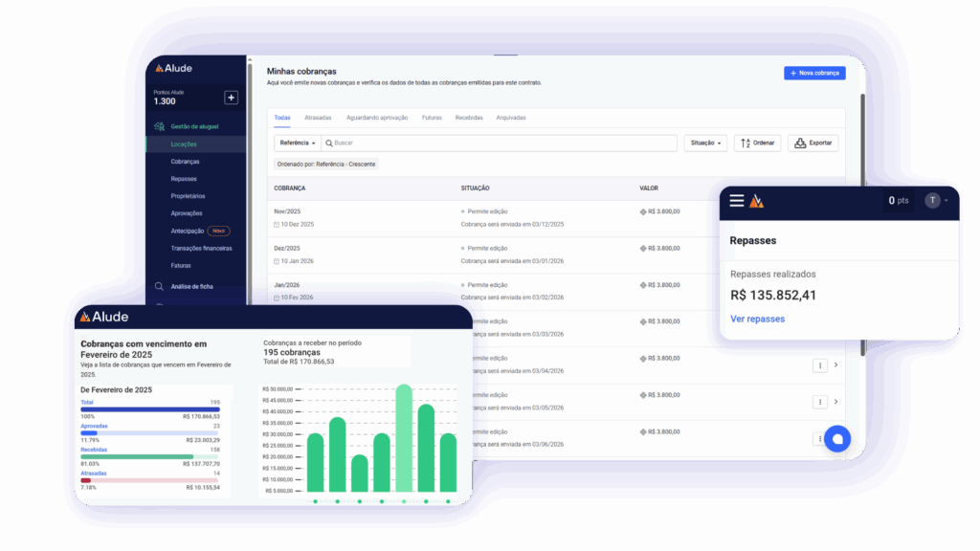Screen dimensions: 980x551
Task: Open the chat bubble support widget
Action: [836, 438]
